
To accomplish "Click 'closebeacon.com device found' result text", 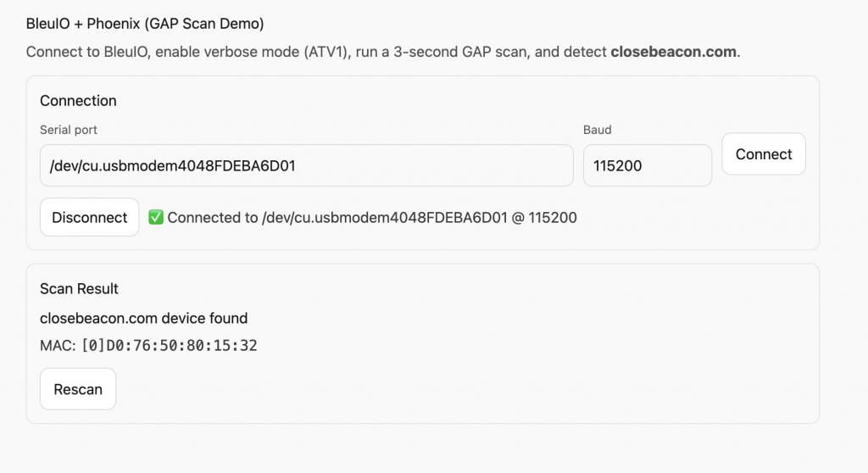I will (143, 319).
